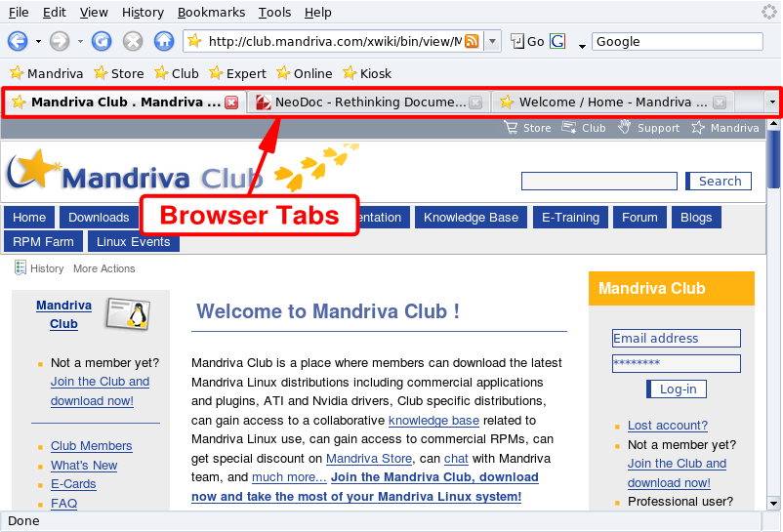Viewport: 783px width, 532px height.
Task: Open the Club Members link
Action: tap(92, 446)
